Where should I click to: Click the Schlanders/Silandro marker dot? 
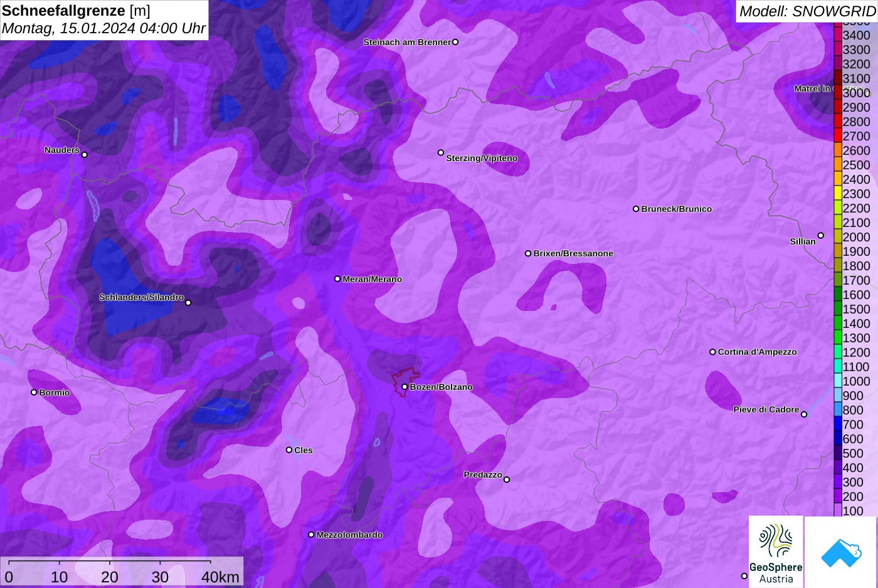click(188, 303)
